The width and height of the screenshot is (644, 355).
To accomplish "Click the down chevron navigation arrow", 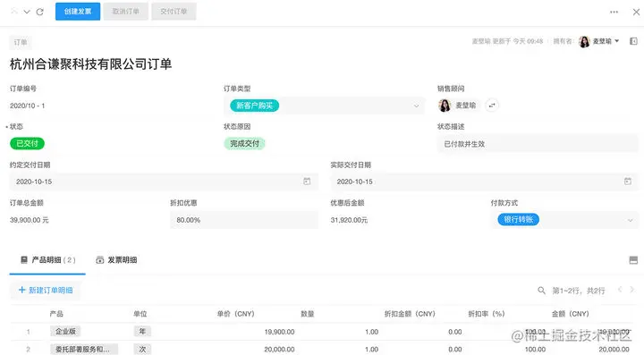I will (27, 12).
